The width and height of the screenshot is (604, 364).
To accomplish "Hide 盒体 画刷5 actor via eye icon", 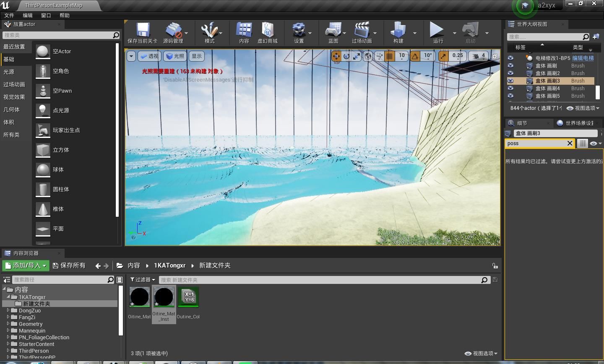I will click(510, 96).
